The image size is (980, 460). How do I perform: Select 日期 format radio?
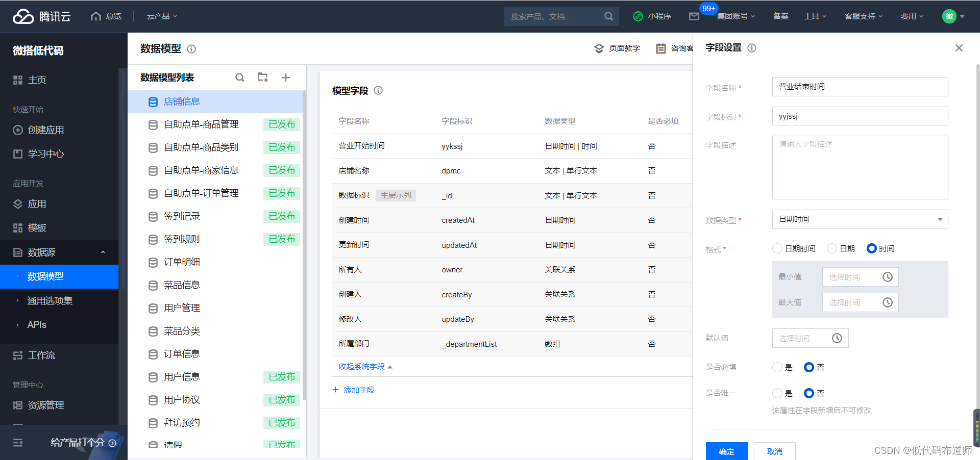click(x=832, y=248)
